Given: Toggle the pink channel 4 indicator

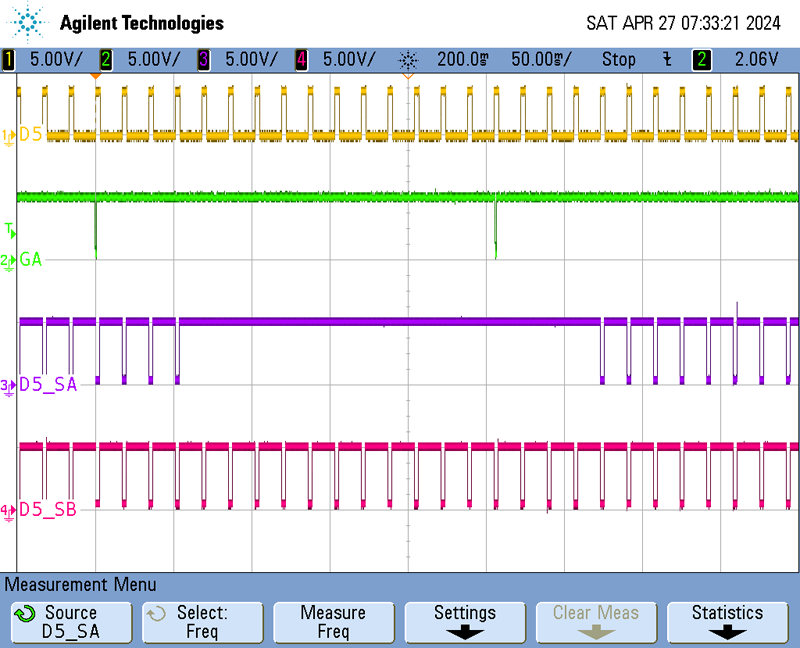Looking at the screenshot, I should coord(301,59).
